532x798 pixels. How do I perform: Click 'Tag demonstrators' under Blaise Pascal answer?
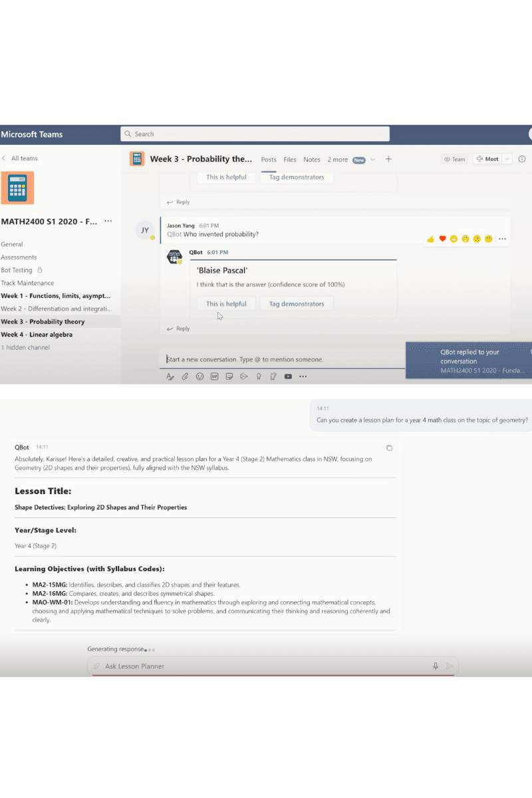[x=297, y=304]
